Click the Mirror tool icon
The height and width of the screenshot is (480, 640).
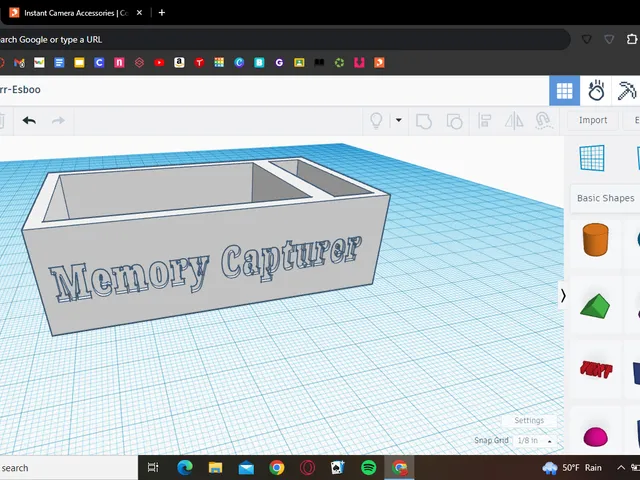coord(514,121)
